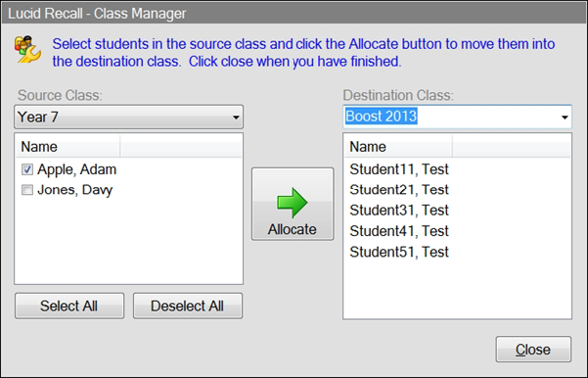The height and width of the screenshot is (378, 588).
Task: Open the Source Class dropdown arrow
Action: 236,118
